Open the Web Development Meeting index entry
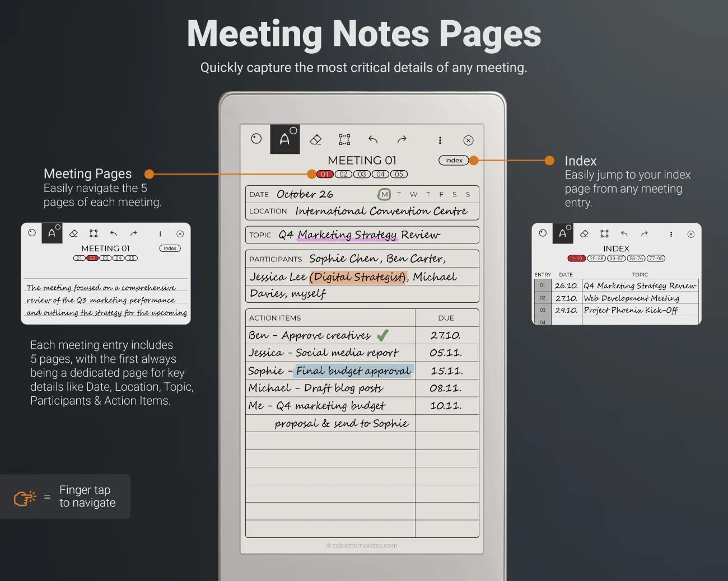 (631, 298)
